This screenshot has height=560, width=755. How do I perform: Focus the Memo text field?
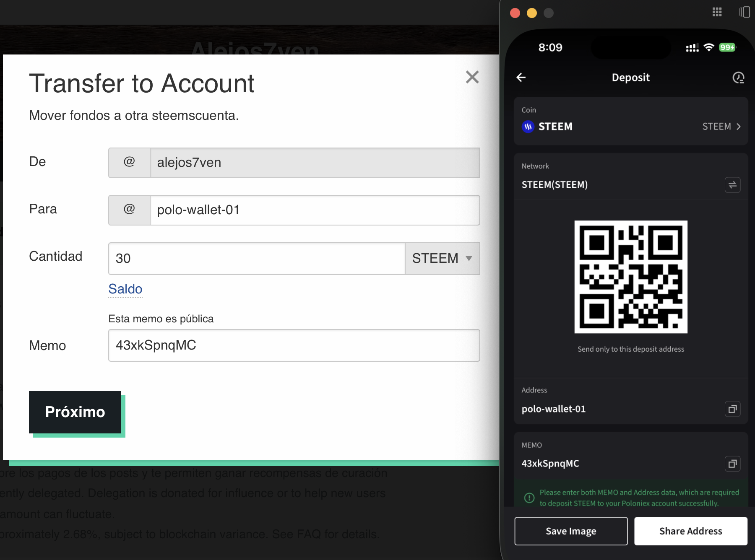click(294, 345)
